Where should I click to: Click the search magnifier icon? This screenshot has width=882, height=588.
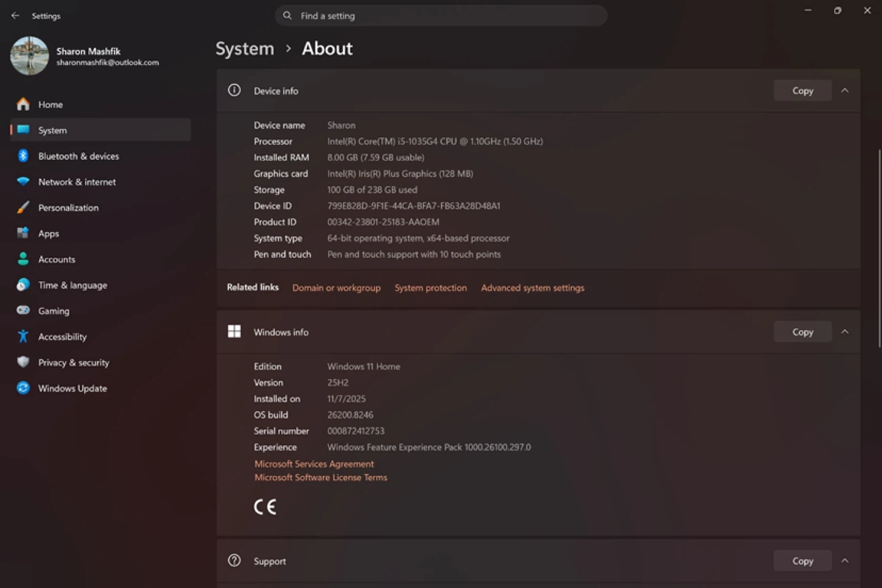point(287,15)
